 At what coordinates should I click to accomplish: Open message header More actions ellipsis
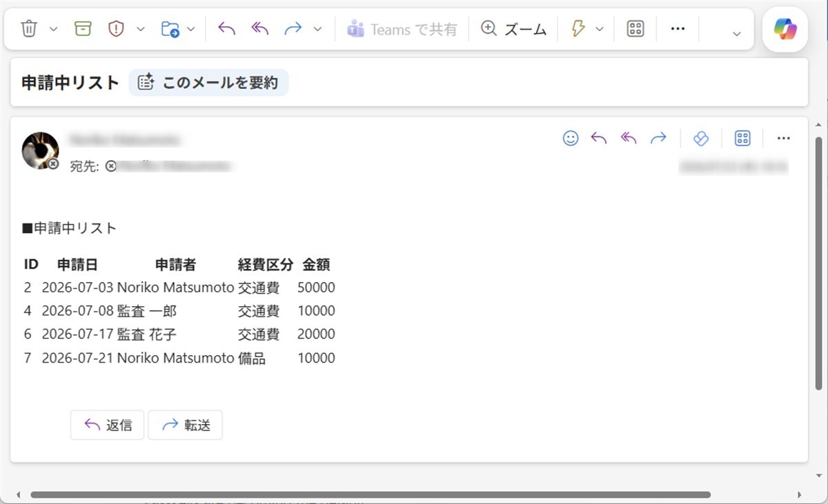[x=783, y=138]
